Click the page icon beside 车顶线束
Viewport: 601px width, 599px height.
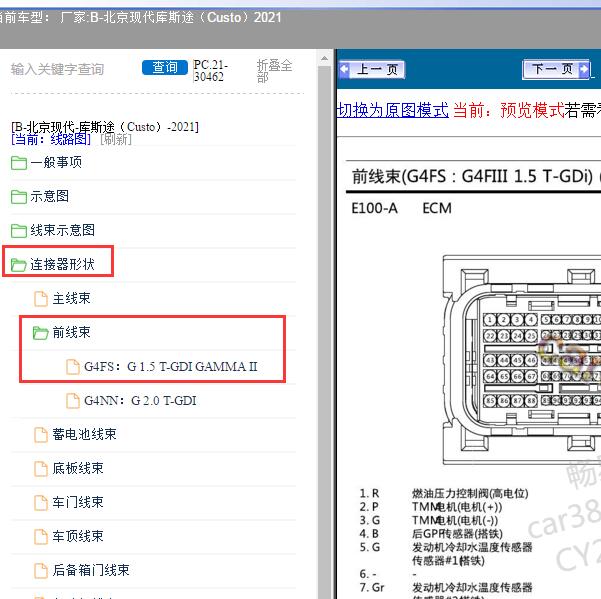[x=41, y=537]
